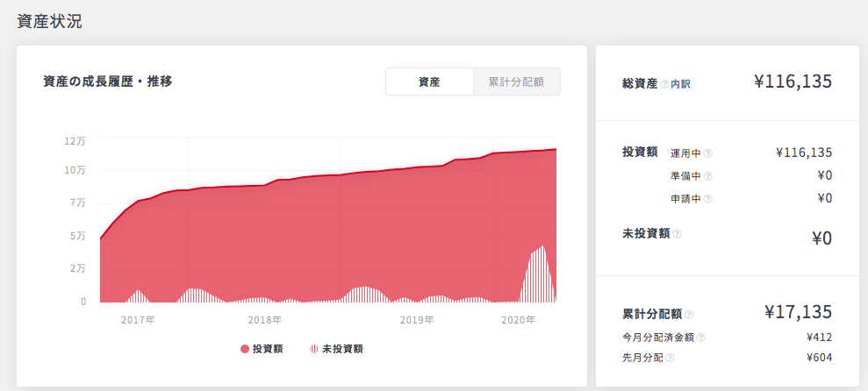Click help icon next to 総資産
Image resolution: width=868 pixels, height=391 pixels.
665,84
